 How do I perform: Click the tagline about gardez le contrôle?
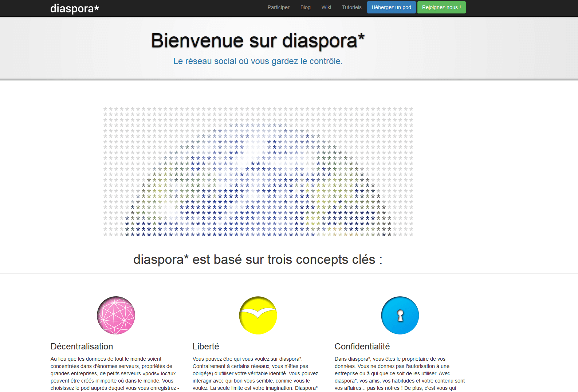point(258,61)
